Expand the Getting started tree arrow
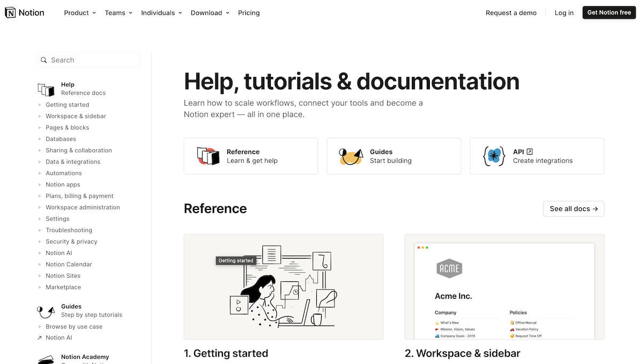This screenshot has height=364, width=640. coord(40,105)
